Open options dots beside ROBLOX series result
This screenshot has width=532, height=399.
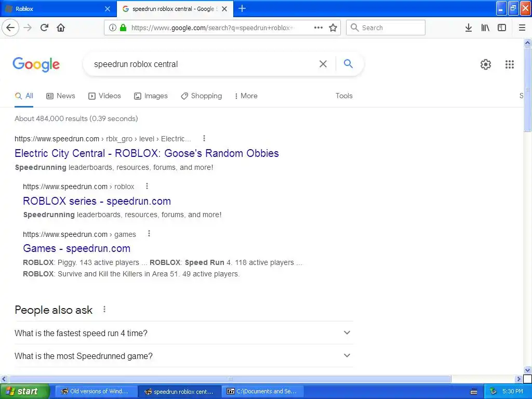pos(147,186)
